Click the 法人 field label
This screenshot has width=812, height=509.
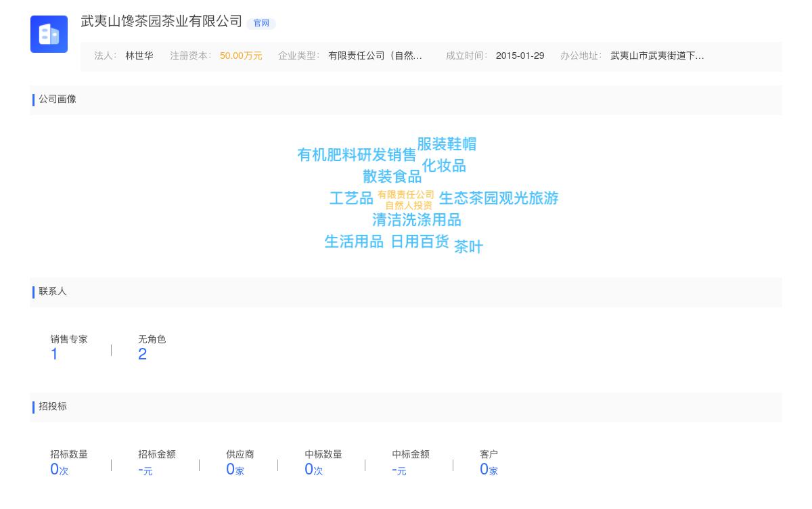(105, 56)
